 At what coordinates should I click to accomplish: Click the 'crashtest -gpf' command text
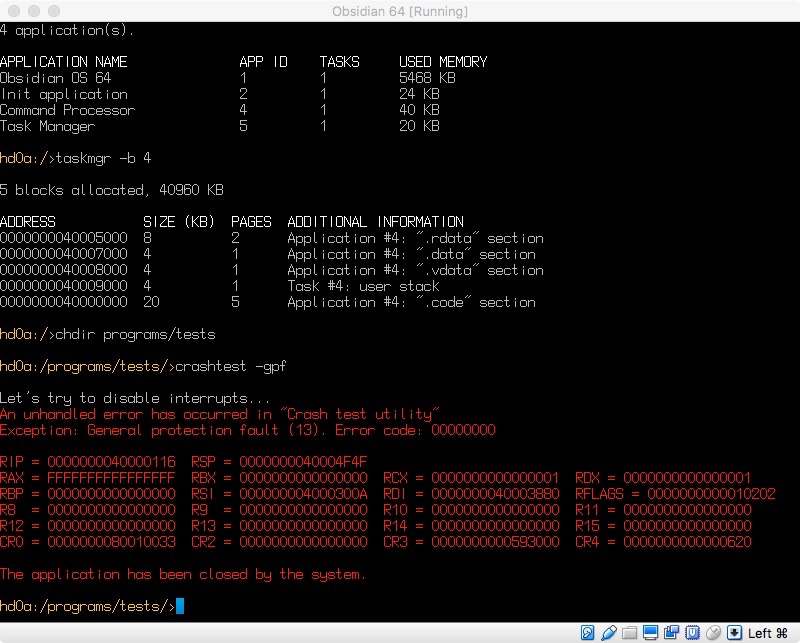231,366
